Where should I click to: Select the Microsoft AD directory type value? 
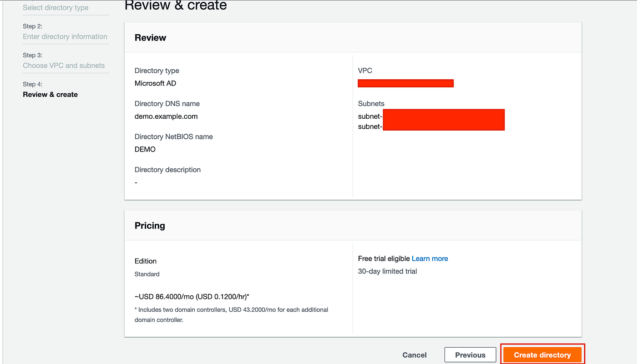(x=155, y=83)
